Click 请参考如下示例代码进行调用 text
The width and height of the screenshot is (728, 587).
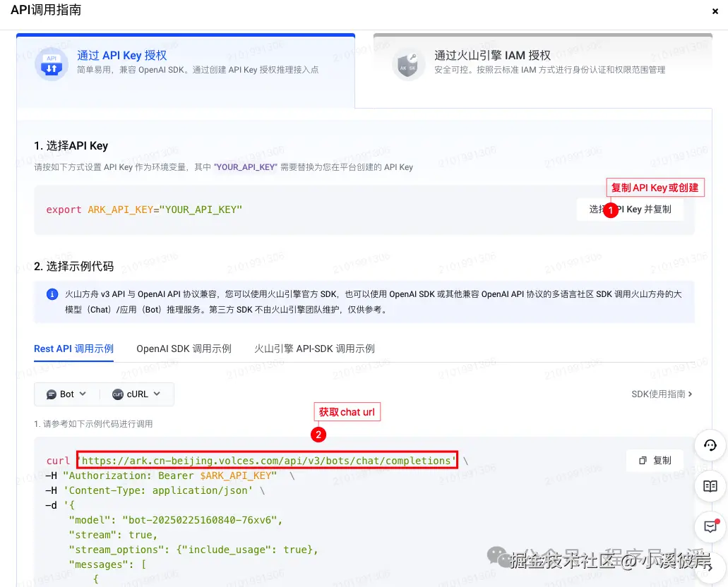pyautogui.click(x=93, y=423)
